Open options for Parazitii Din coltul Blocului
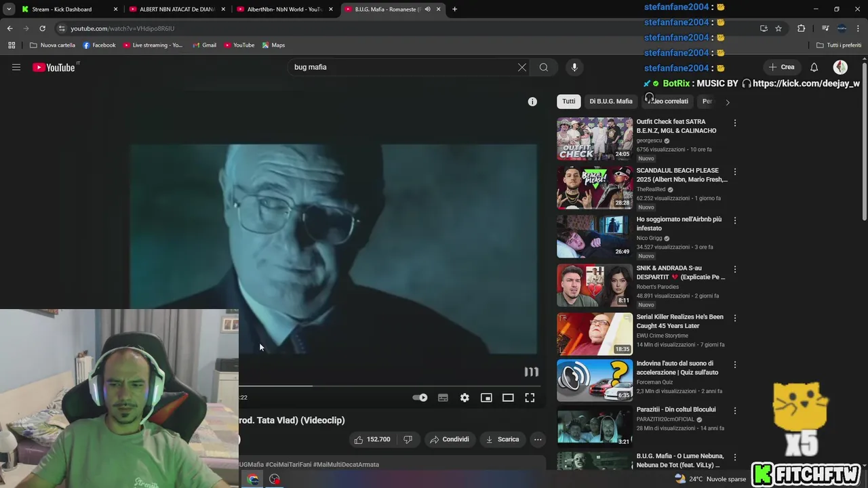The image size is (868, 488). click(x=734, y=411)
